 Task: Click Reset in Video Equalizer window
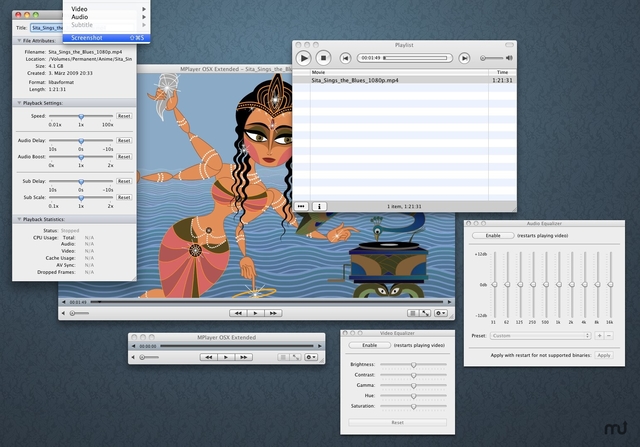coord(398,423)
